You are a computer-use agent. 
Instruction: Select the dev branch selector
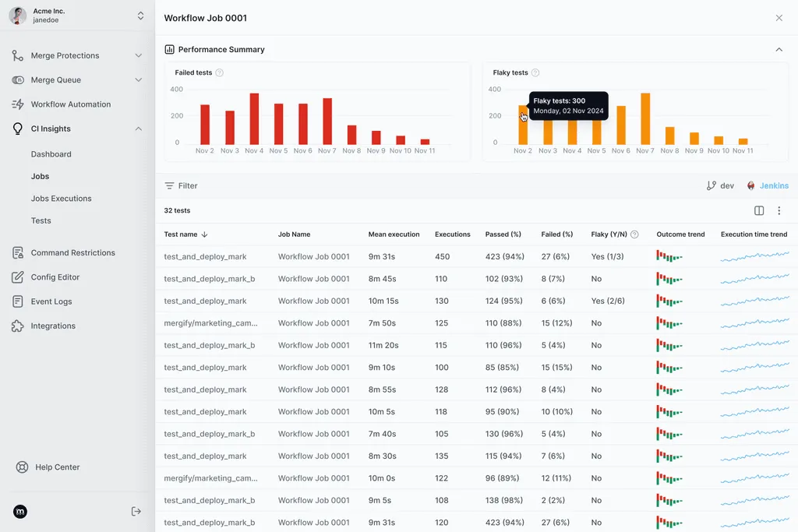point(720,185)
